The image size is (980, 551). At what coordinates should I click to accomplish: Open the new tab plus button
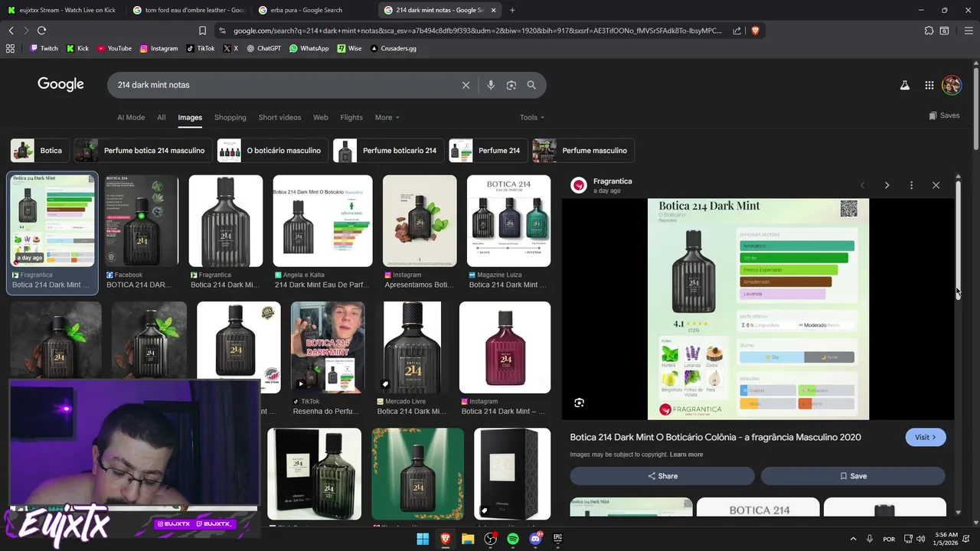coord(512,10)
